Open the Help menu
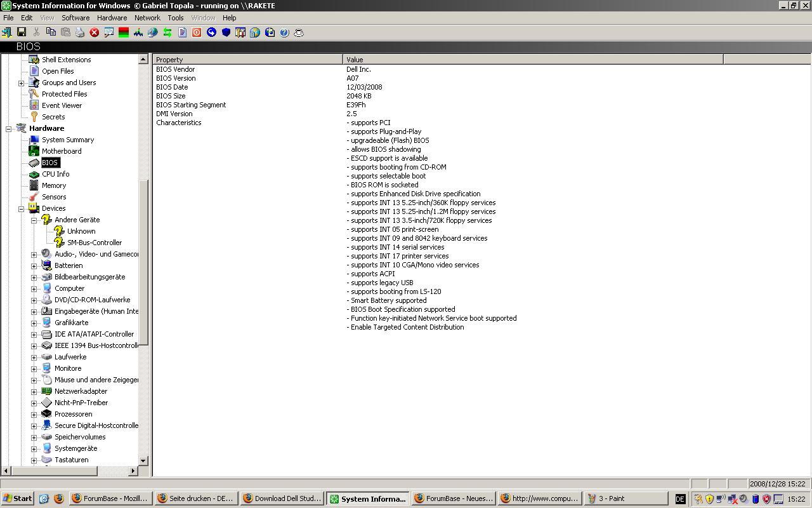 (229, 18)
